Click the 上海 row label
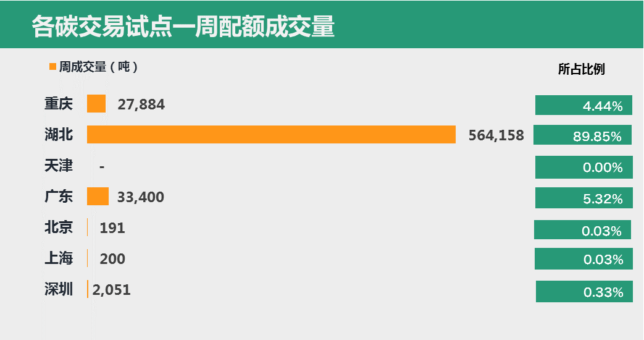Viewport: 644px width, 340px height. [59, 258]
